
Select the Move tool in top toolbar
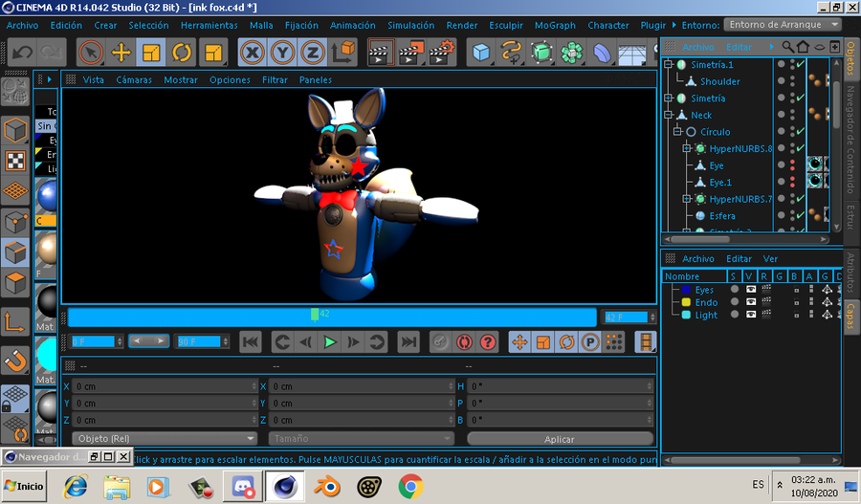(121, 53)
